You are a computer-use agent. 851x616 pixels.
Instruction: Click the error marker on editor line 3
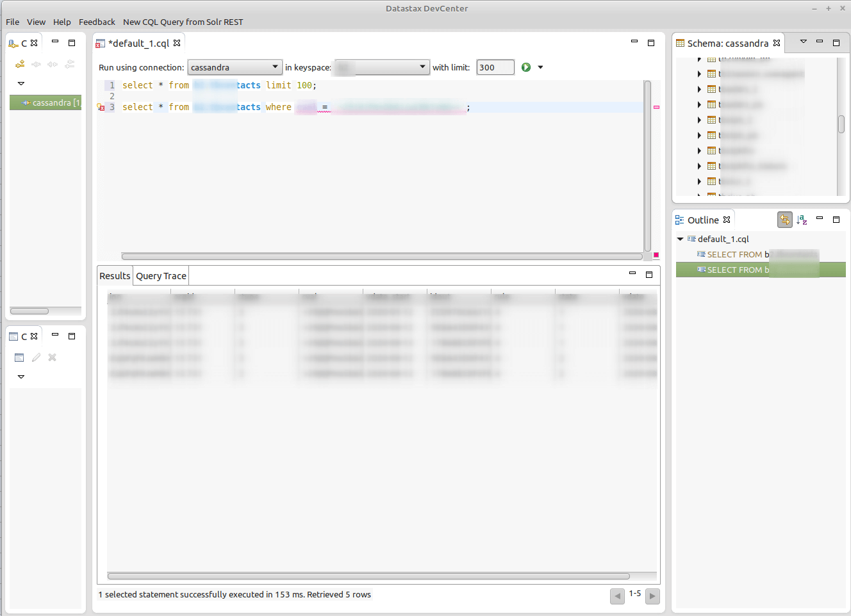coord(101,108)
